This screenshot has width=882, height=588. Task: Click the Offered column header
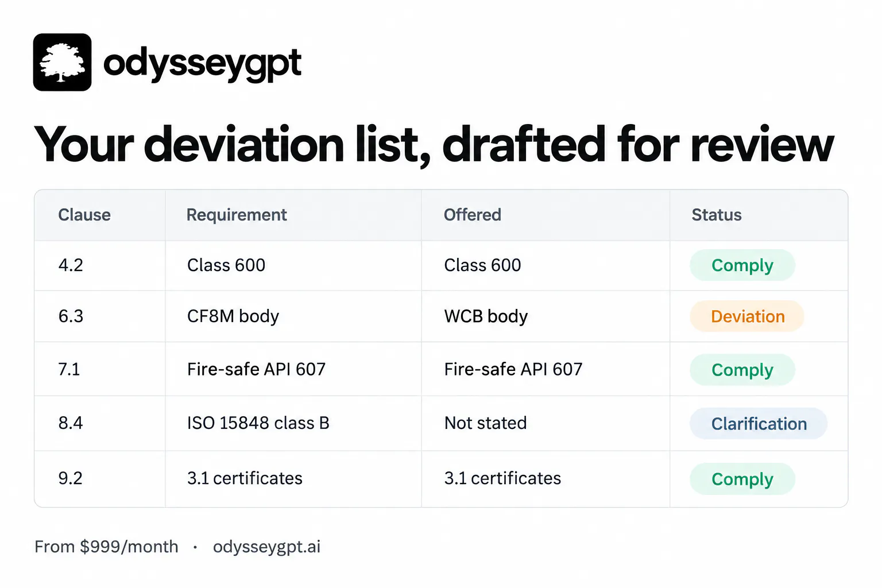[473, 215]
